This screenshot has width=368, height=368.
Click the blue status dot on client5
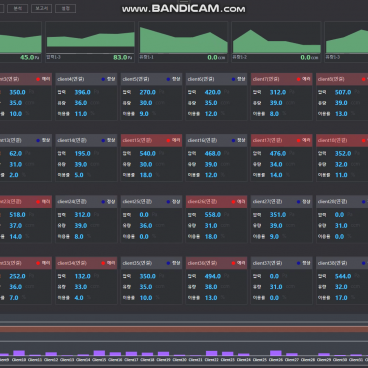[168, 79]
